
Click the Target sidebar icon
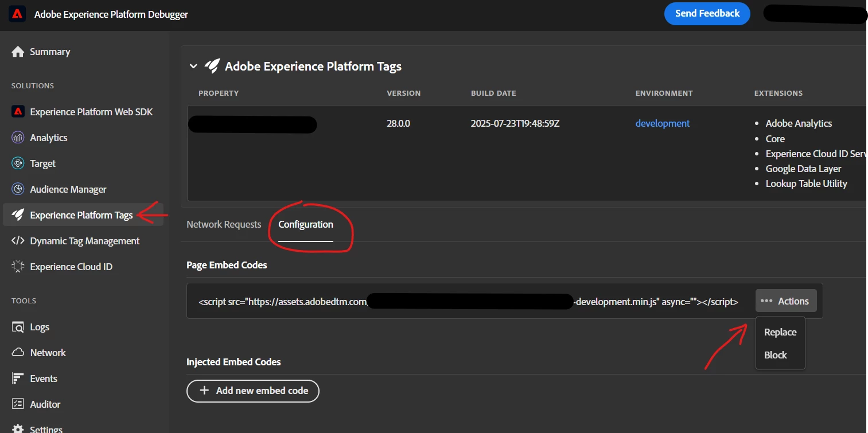coord(18,163)
